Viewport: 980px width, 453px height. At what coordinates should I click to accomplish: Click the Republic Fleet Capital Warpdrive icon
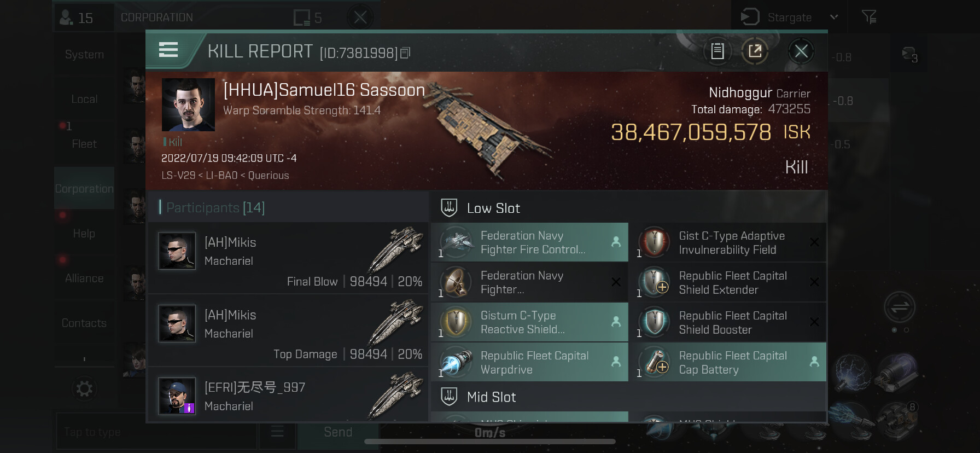pos(456,363)
